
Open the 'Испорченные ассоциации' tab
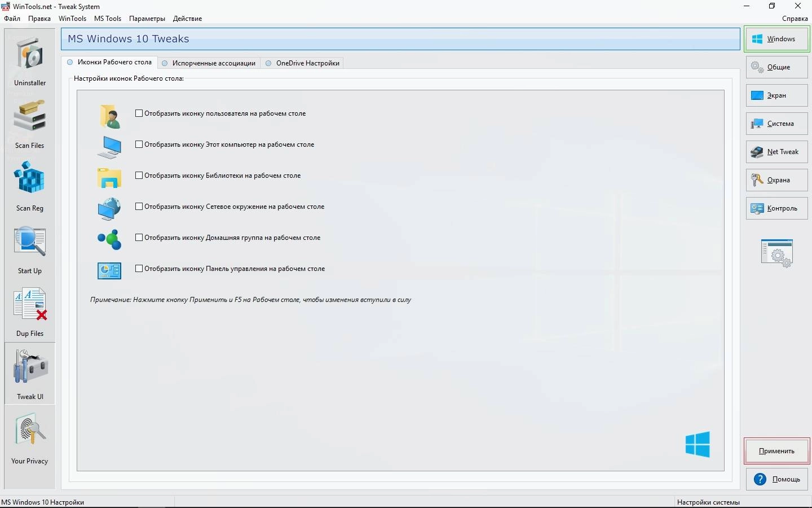(x=209, y=63)
